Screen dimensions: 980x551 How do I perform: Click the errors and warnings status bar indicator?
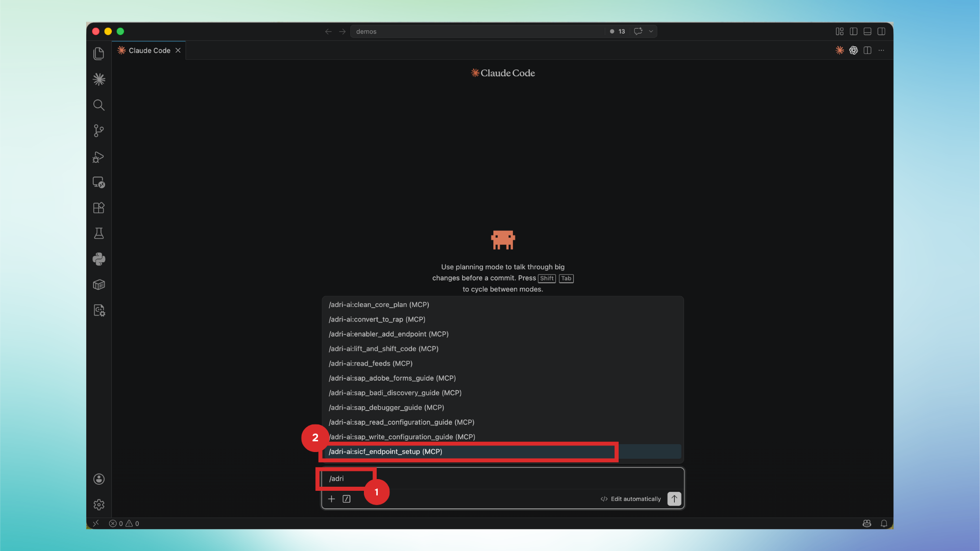click(x=124, y=523)
